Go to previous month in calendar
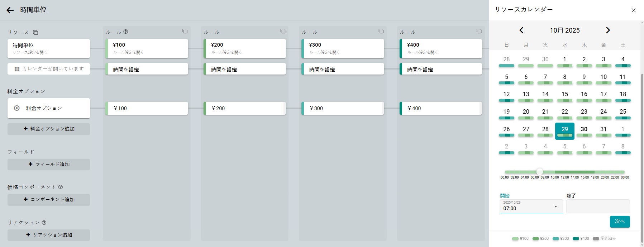644x247 pixels. click(x=521, y=30)
